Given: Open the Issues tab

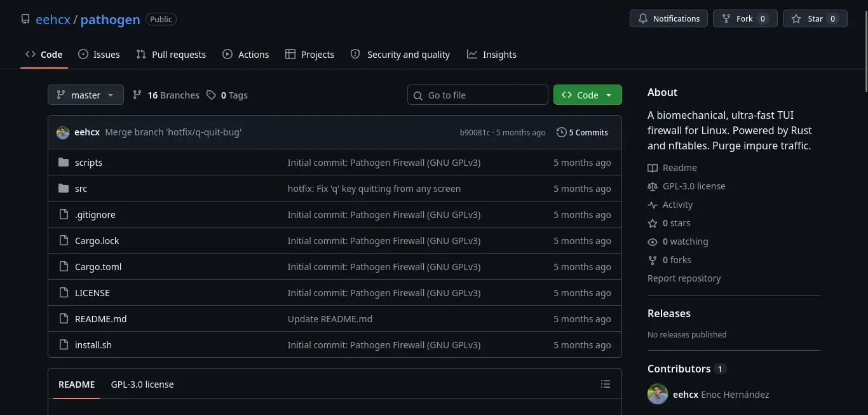Looking at the screenshot, I should pos(99,55).
